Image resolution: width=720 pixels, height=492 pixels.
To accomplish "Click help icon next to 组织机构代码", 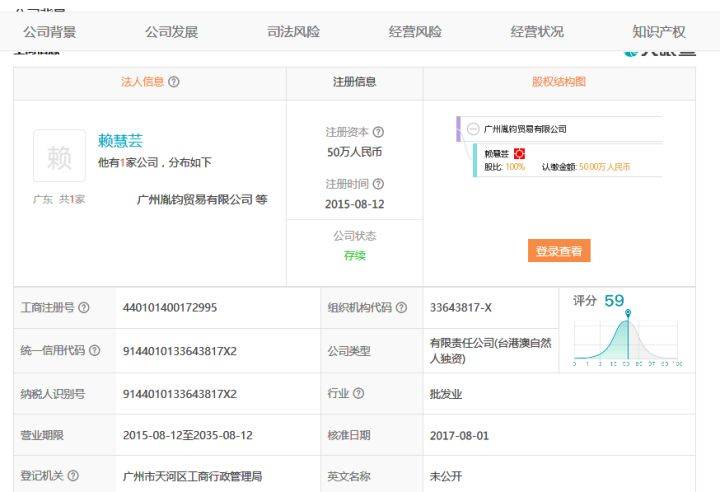I will point(401,308).
